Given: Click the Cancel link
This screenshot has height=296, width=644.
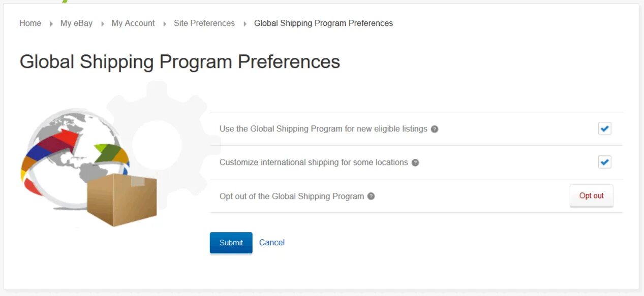Looking at the screenshot, I should click(x=272, y=243).
